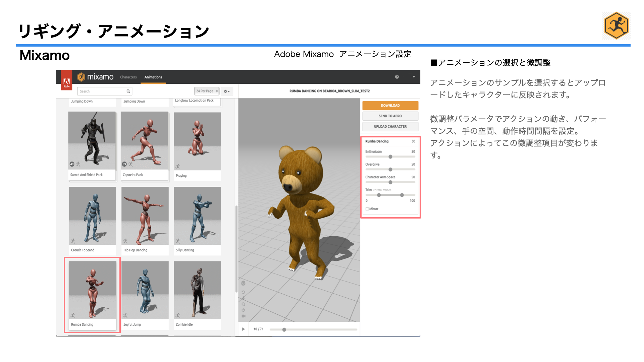Click the 39 badge on Capoeira Pack

pyautogui.click(x=124, y=164)
